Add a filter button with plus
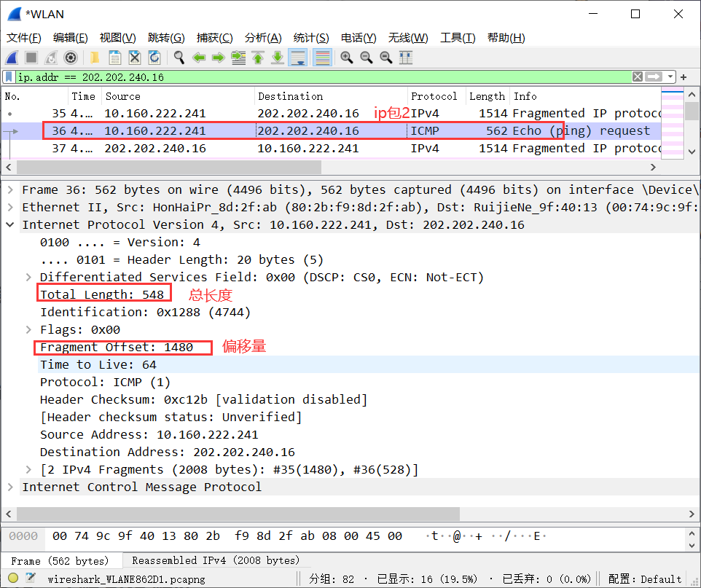 click(684, 77)
